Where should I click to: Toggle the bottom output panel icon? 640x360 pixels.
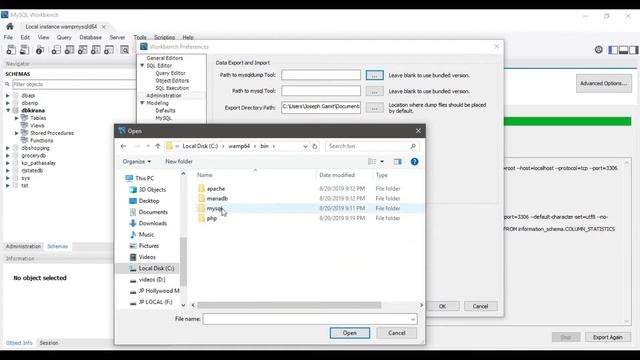coord(623,50)
